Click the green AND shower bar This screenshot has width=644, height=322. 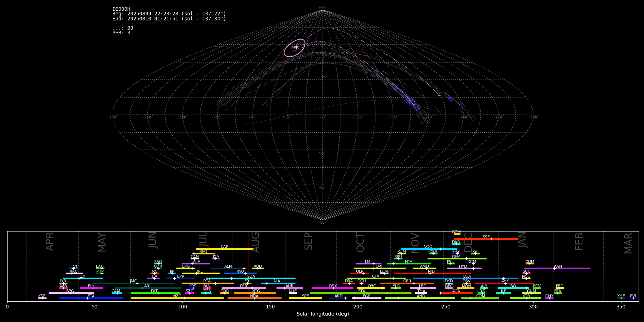point(420,298)
